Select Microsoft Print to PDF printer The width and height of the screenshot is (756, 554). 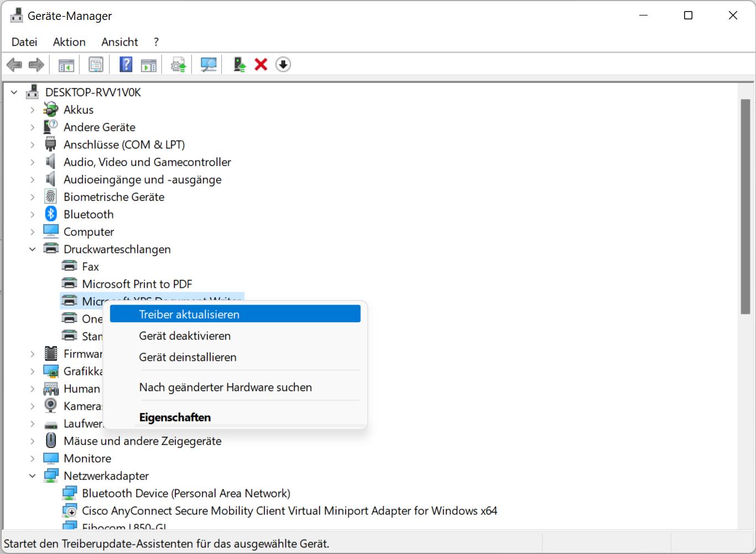(137, 284)
